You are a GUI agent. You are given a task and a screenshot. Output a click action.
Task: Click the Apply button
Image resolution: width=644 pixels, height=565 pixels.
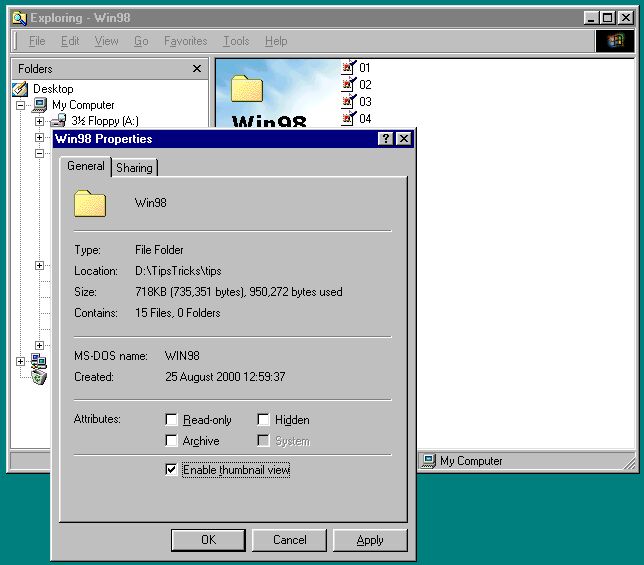tap(370, 540)
